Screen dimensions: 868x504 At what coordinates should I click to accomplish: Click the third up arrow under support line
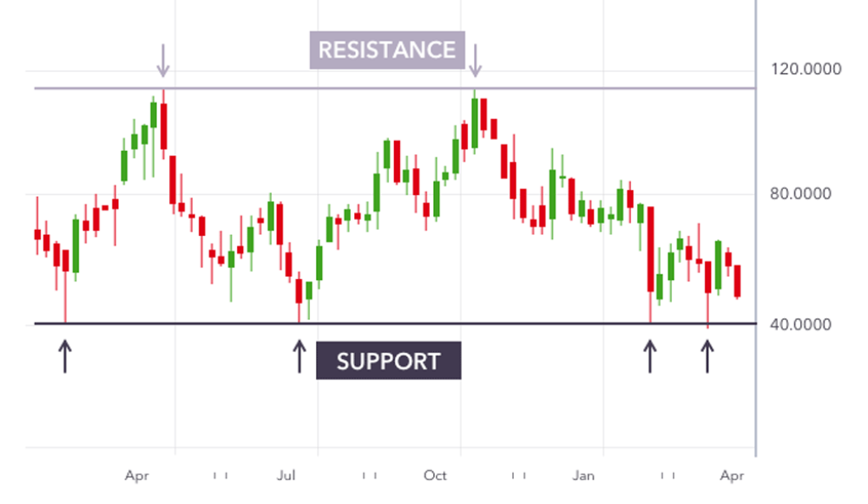coord(650,356)
